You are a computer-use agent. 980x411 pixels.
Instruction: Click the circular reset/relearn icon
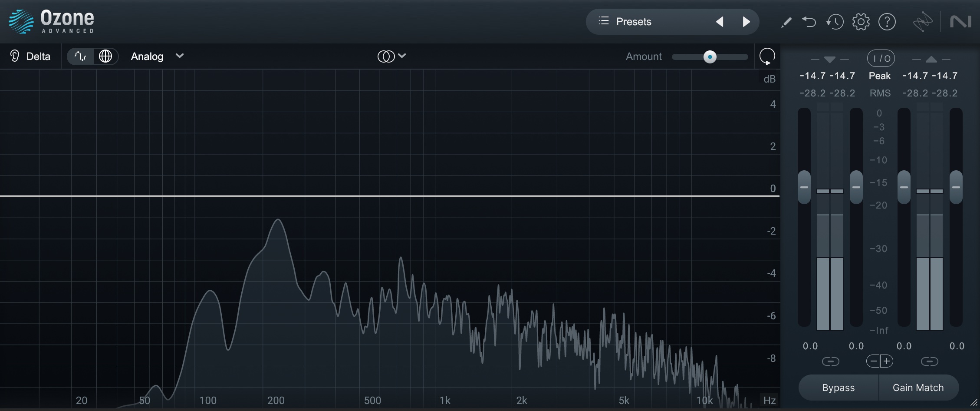point(767,56)
